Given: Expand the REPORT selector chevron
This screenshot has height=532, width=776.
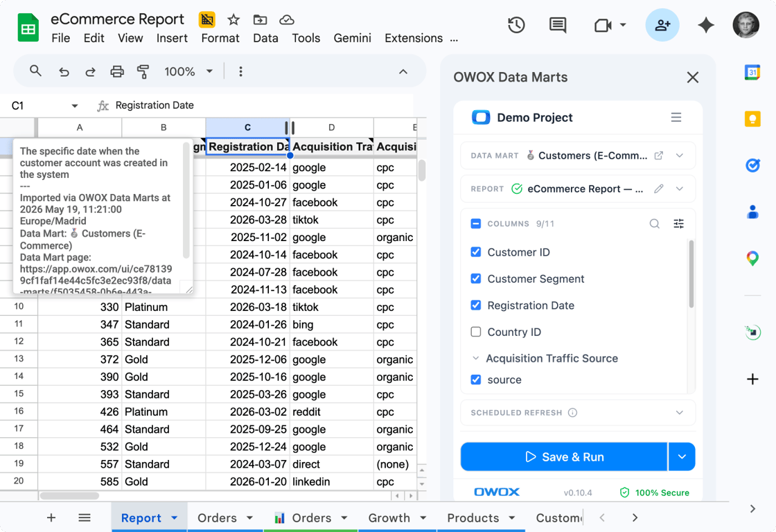Looking at the screenshot, I should pyautogui.click(x=680, y=188).
